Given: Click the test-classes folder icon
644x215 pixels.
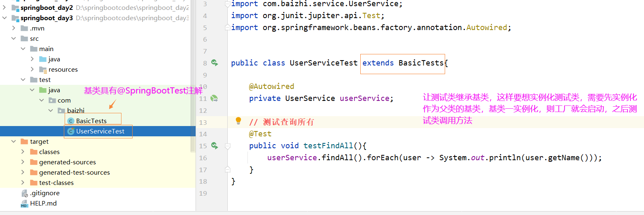Looking at the screenshot, I should 34,182.
